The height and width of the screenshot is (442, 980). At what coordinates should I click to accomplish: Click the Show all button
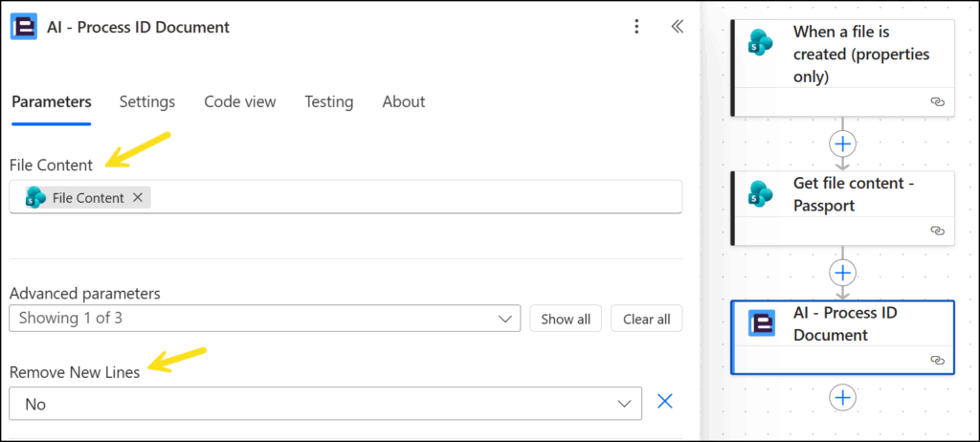(x=566, y=319)
